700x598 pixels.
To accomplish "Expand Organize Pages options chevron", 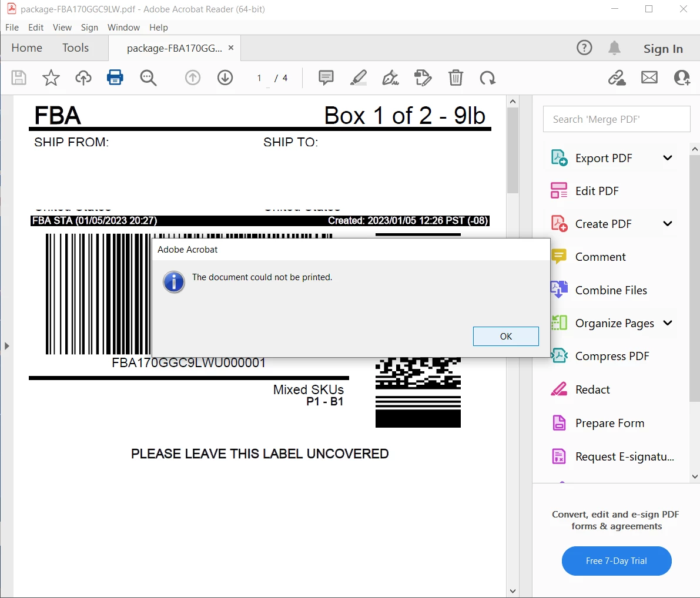I will tap(668, 323).
